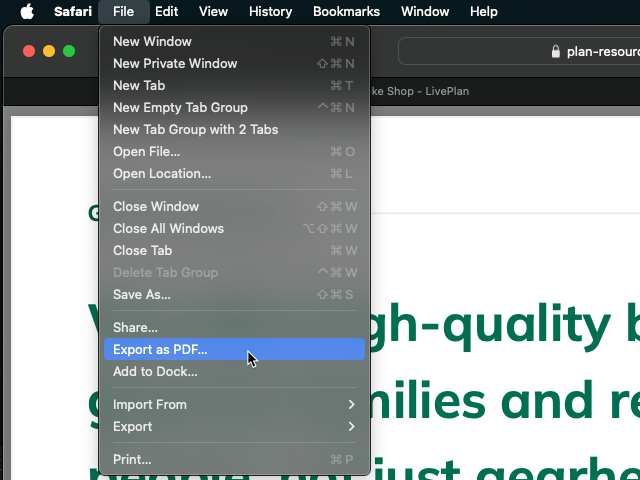Click the address bar lock icon

click(x=556, y=51)
